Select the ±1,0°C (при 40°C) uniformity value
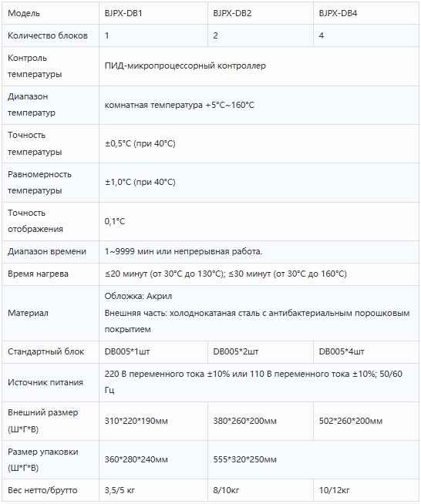 pyautogui.click(x=140, y=182)
